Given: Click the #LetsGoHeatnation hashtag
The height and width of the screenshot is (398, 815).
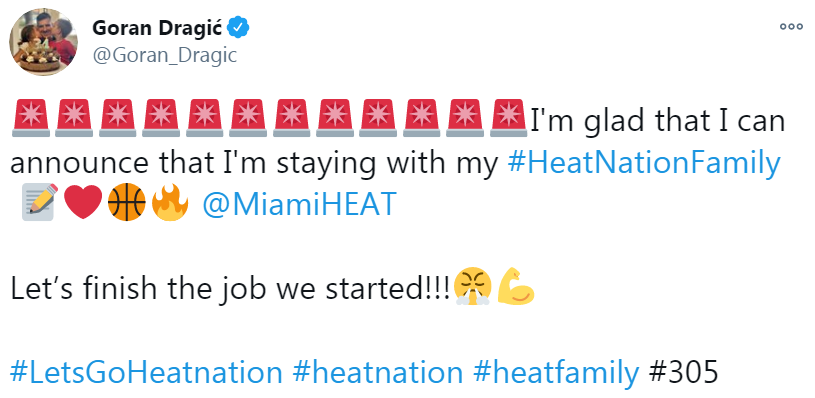Looking at the screenshot, I should pyautogui.click(x=146, y=372).
